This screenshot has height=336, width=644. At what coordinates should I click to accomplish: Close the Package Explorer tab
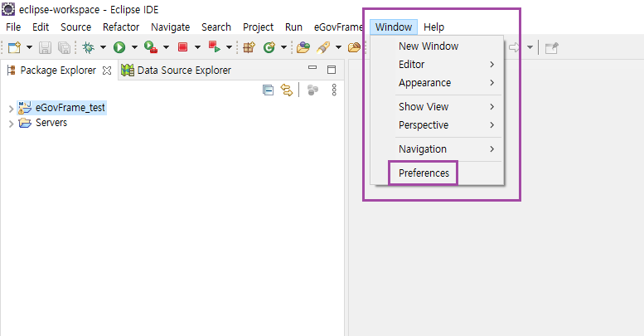tap(107, 71)
